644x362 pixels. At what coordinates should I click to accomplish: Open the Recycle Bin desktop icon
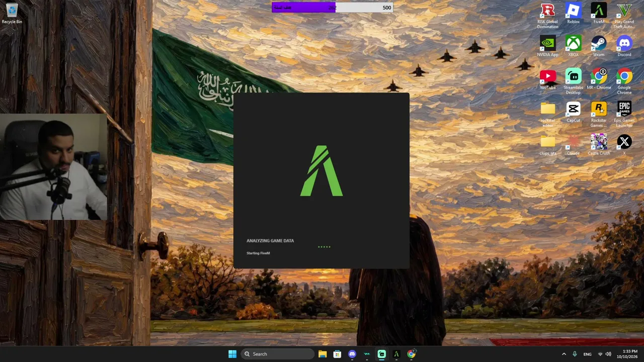[12, 14]
